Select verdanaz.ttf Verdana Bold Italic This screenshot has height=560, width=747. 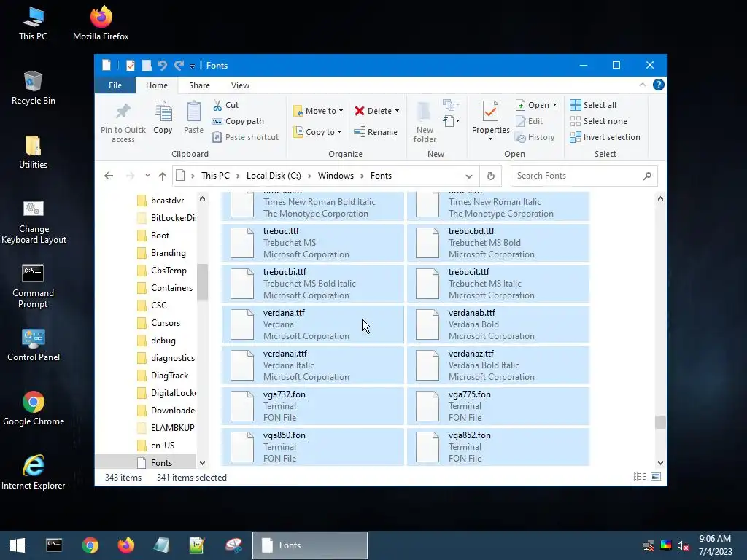(x=498, y=365)
